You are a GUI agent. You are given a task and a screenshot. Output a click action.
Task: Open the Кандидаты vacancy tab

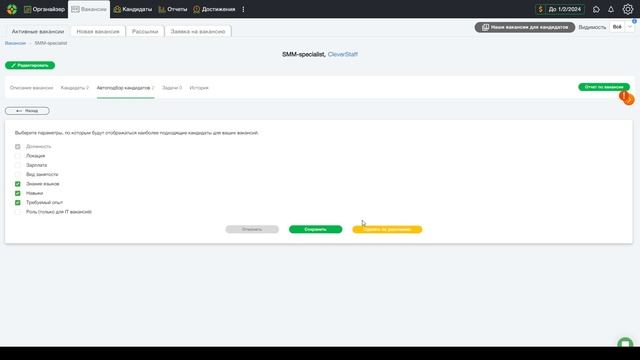75,88
